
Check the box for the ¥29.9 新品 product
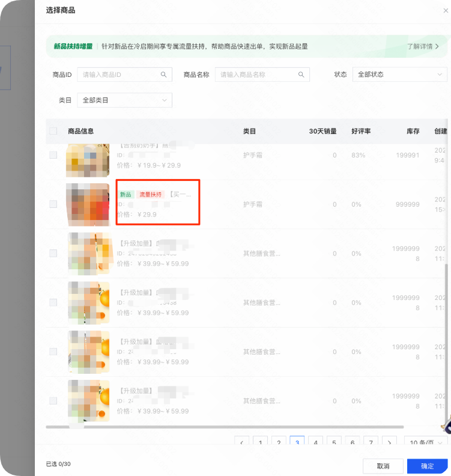point(53,204)
